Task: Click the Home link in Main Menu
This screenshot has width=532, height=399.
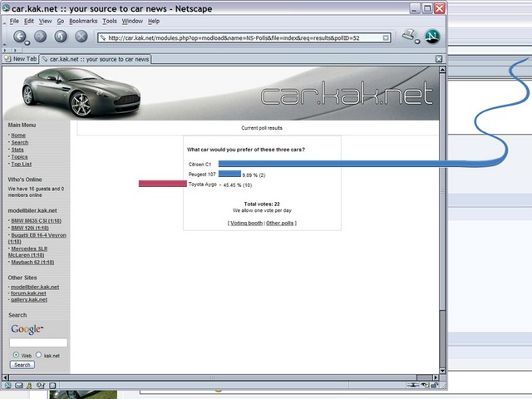Action: click(x=18, y=135)
